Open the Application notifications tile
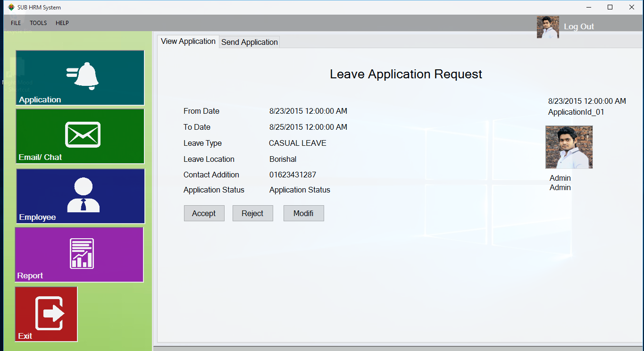 click(79, 77)
